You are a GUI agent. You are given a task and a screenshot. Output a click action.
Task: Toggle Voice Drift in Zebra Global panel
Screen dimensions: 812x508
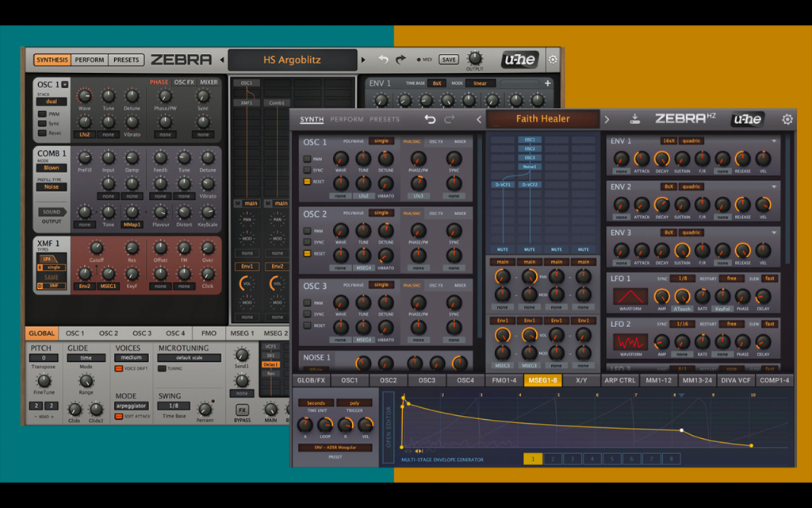pyautogui.click(x=119, y=368)
